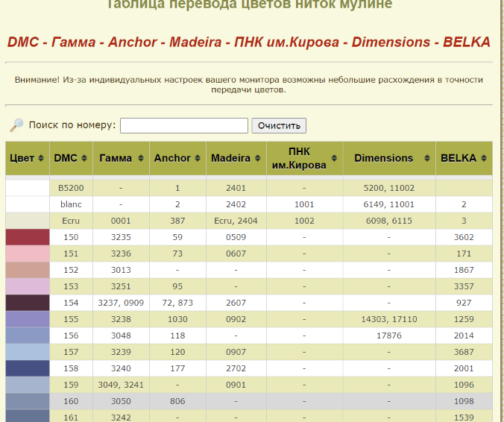The width and height of the screenshot is (504, 422).
Task: Click BELKA cell '1098' in highlighted row
Action: pos(464,401)
